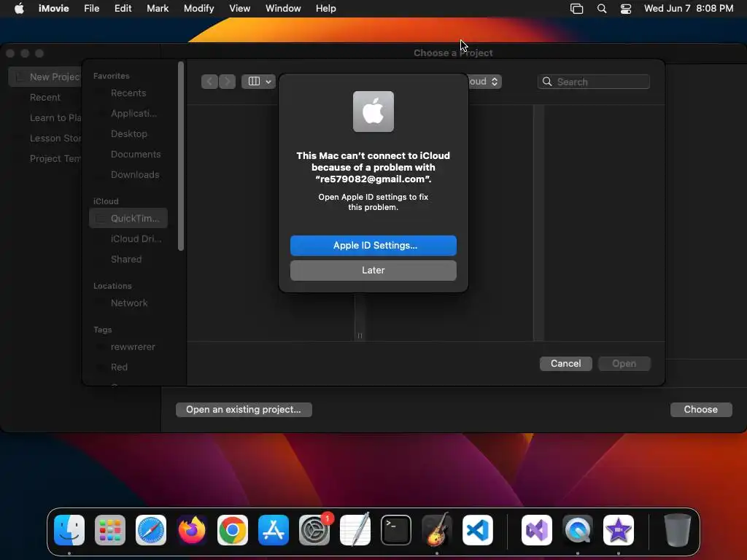This screenshot has height=560, width=747.
Task: Open the Modify menu
Action: pos(198,9)
